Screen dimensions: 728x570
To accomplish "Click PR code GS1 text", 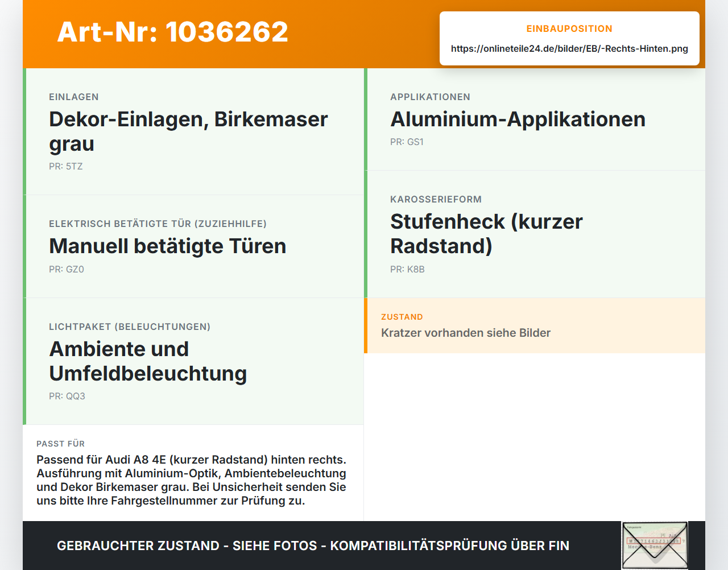I will pos(407,142).
